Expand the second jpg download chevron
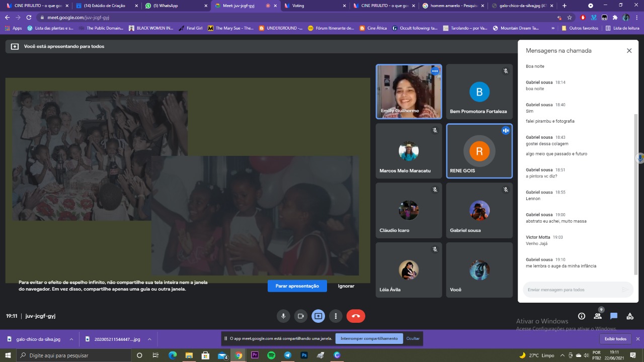The height and width of the screenshot is (362, 644). pyautogui.click(x=149, y=339)
